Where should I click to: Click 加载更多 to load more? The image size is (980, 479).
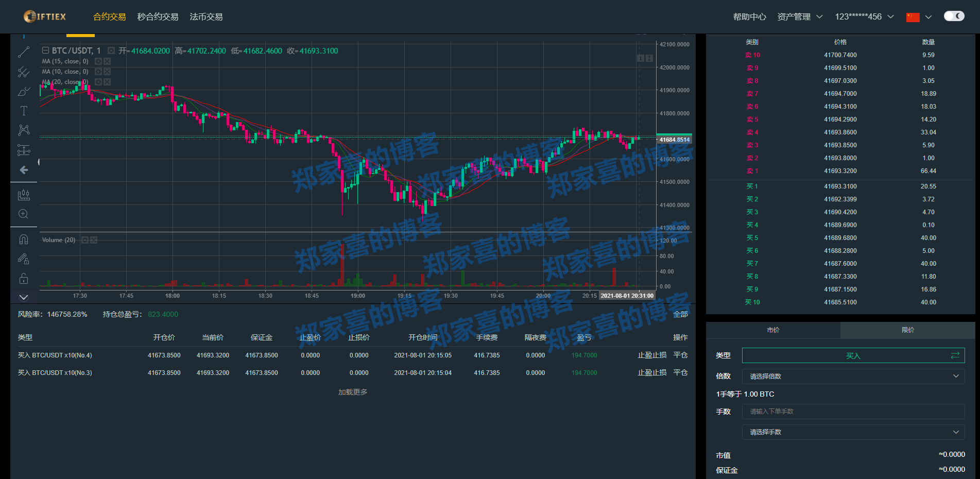tap(353, 392)
